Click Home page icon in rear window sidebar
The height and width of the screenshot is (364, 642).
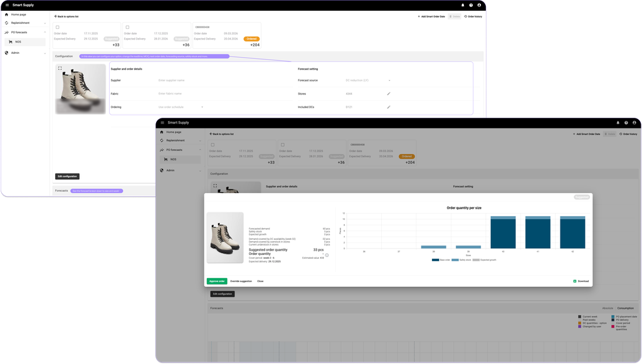(x=6, y=14)
